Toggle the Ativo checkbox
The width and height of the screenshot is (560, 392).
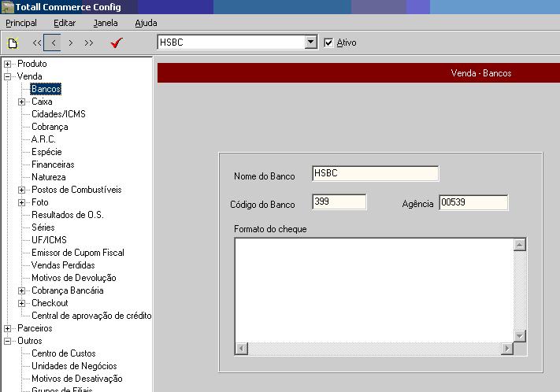pyautogui.click(x=329, y=43)
